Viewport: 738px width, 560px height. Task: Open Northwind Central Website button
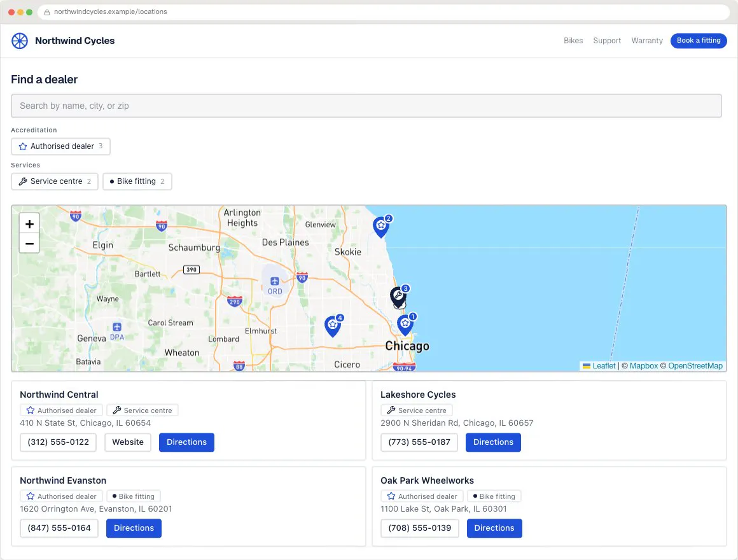click(128, 442)
